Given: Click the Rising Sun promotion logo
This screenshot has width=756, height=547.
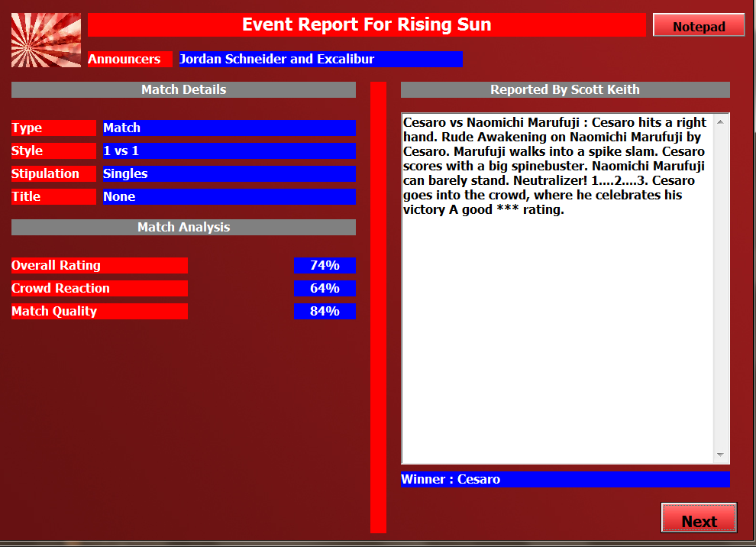Looking at the screenshot, I should 47,40.
